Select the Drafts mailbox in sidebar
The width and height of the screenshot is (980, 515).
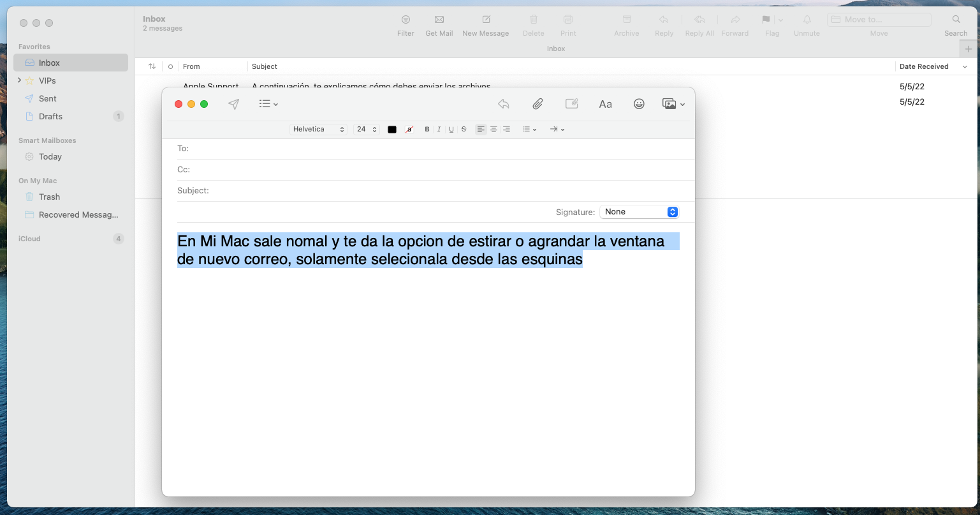50,116
